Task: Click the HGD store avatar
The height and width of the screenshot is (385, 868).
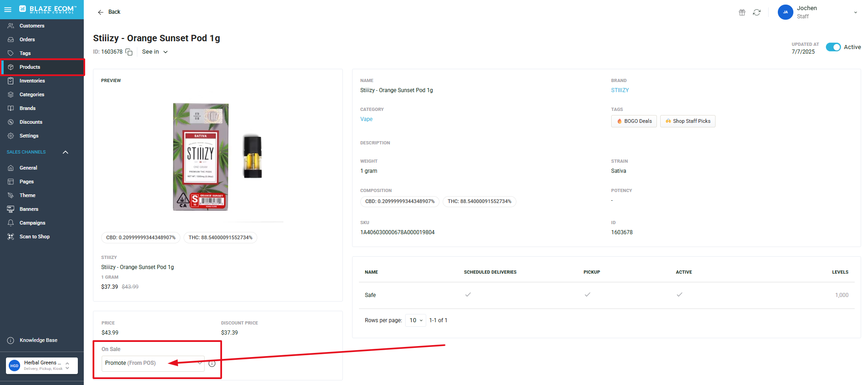Action: coord(15,366)
